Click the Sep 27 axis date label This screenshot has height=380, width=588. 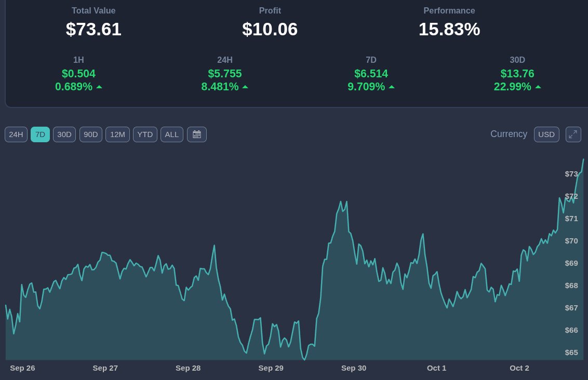(x=105, y=368)
